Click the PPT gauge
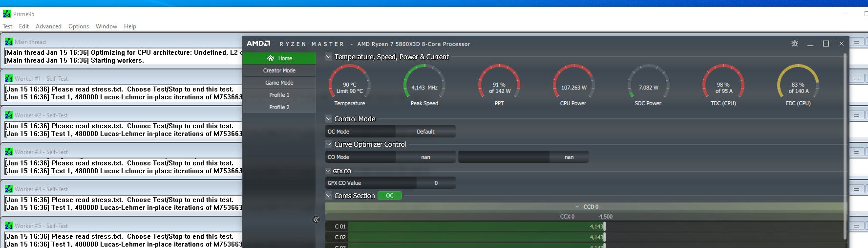Viewport: 868px width, 248px height. [499, 85]
